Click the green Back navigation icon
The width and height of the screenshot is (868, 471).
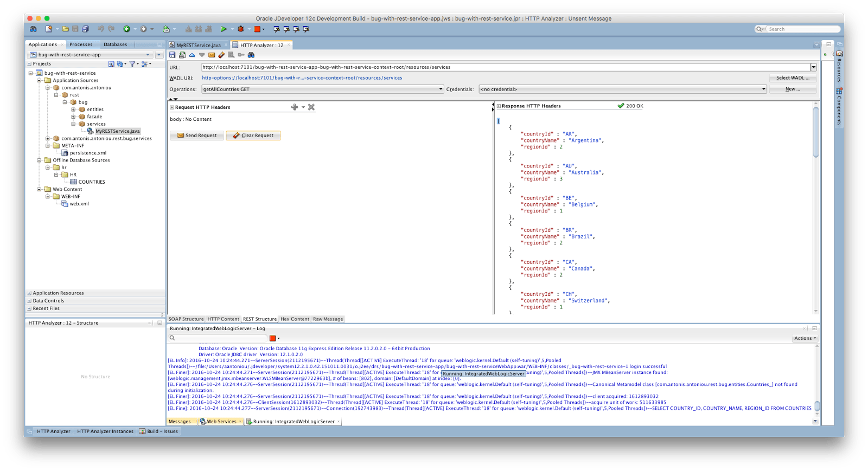pos(126,29)
